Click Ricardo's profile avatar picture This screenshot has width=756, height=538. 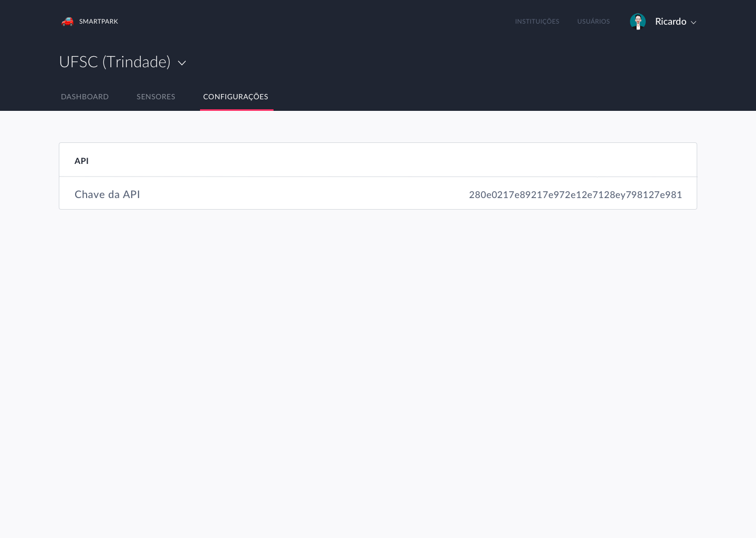point(637,22)
